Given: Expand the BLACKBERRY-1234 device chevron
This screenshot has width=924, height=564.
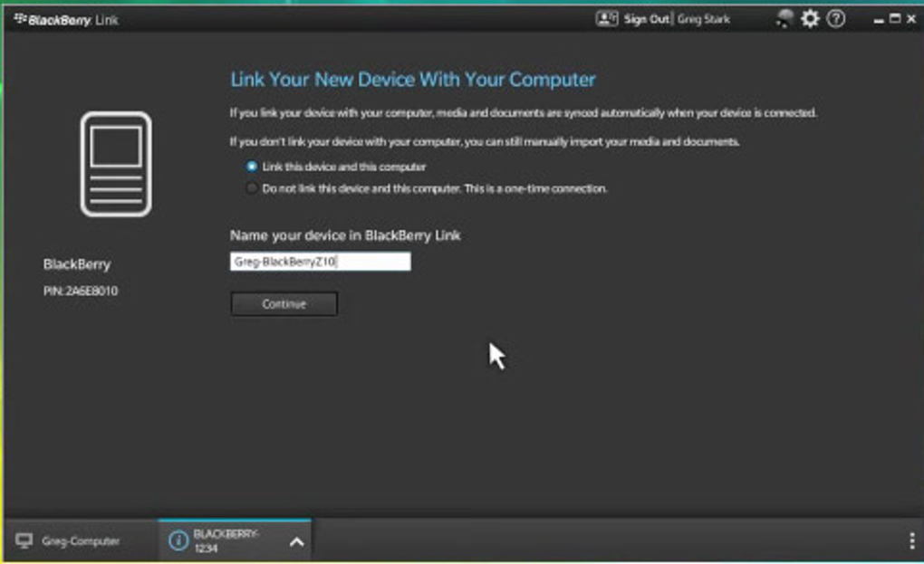Looking at the screenshot, I should tap(297, 541).
